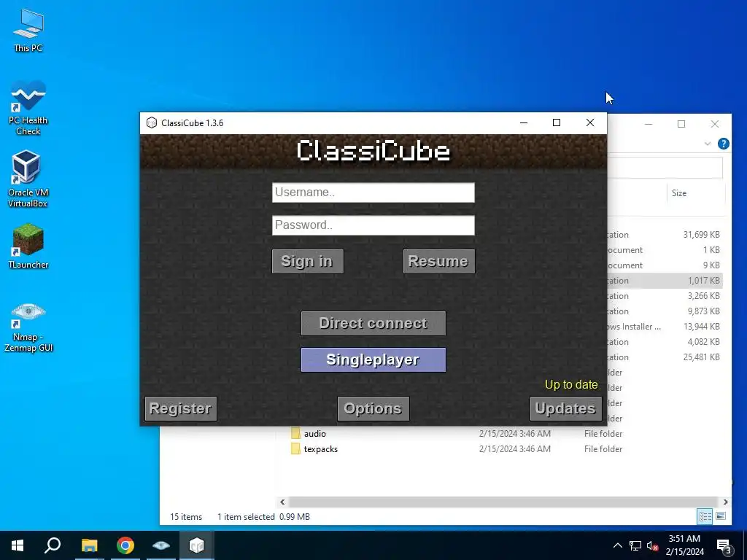Open network status tray icon
This screenshot has width=747, height=560.
click(x=635, y=545)
